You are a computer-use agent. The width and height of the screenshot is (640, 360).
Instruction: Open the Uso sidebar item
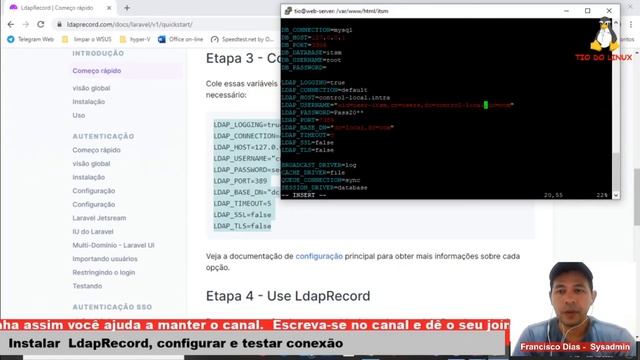(79, 115)
